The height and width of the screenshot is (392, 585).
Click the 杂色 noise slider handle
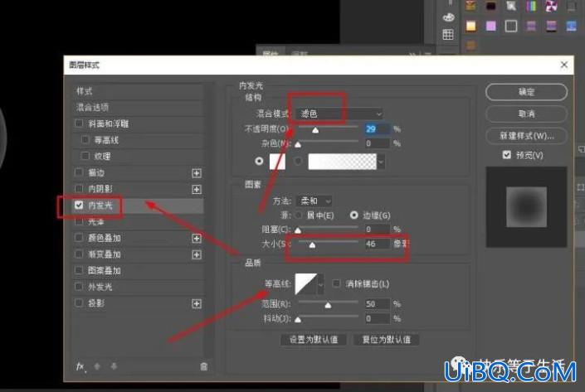coord(298,144)
